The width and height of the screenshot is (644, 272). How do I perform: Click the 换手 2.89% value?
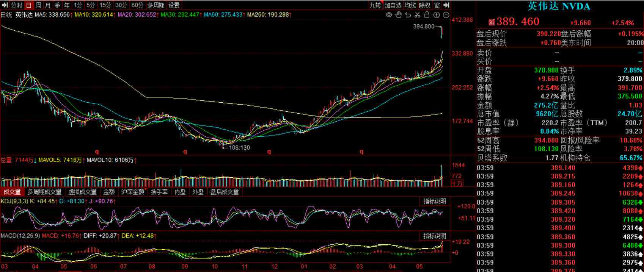[633, 70]
